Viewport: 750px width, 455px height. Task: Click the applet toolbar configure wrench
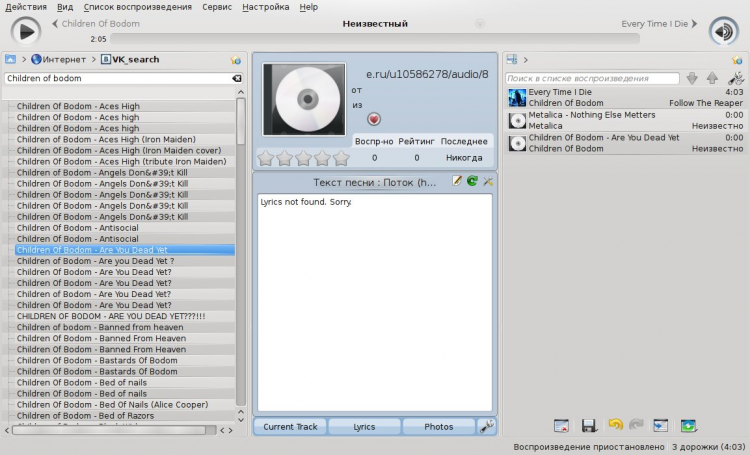(x=486, y=426)
